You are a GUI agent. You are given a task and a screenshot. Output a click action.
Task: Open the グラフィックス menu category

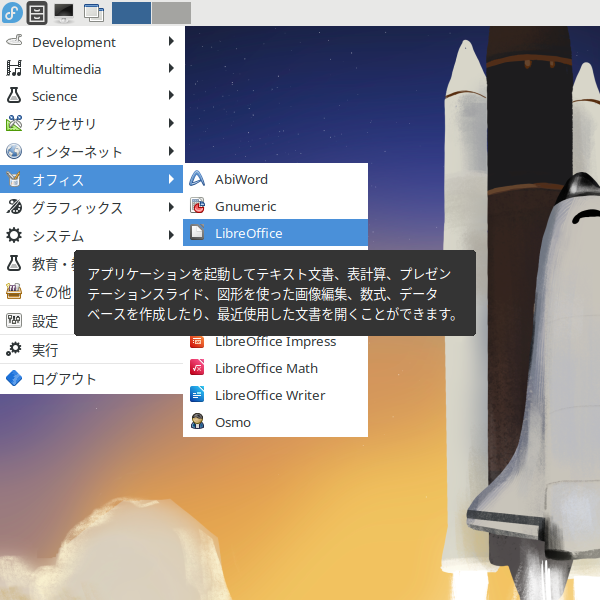[x=91, y=207]
